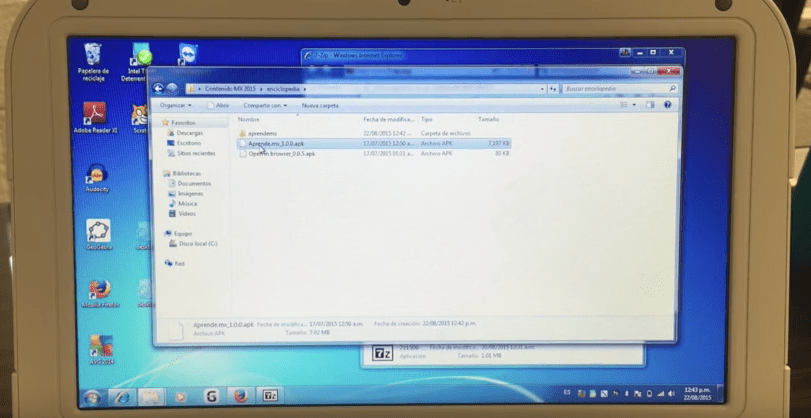
Task: Open the address bar history dropdown arrow
Action: tap(542, 89)
